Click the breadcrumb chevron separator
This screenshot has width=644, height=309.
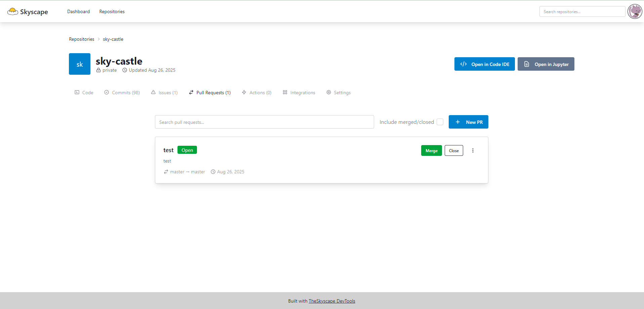(99, 39)
